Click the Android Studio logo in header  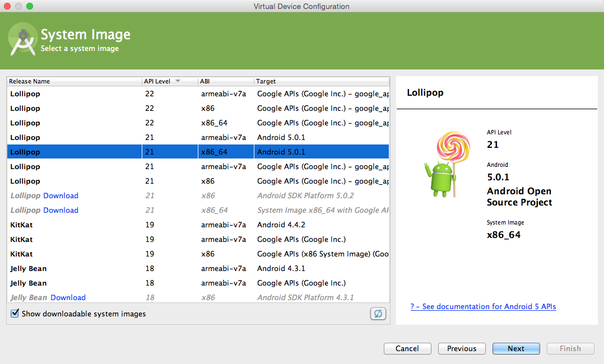click(x=22, y=40)
